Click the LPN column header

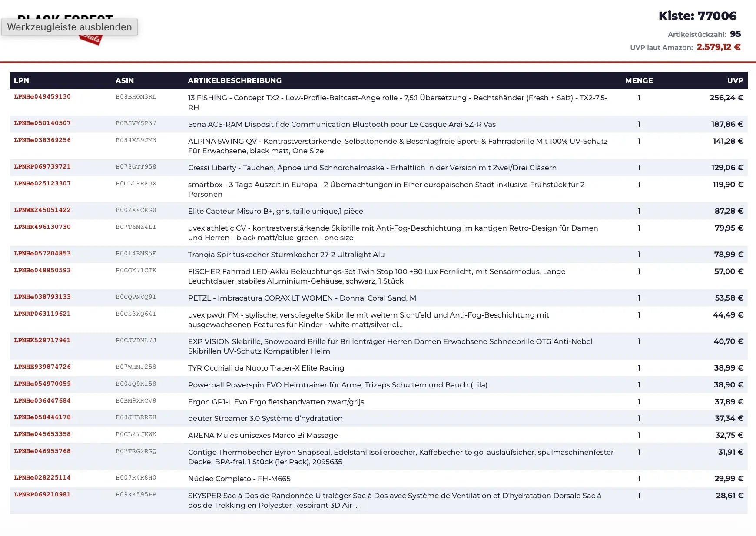(21, 80)
